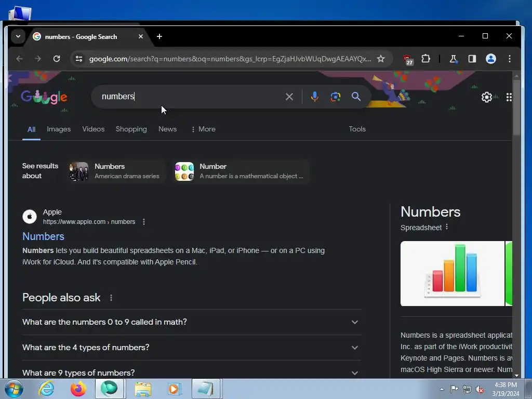
Task: Open the search Tools options
Action: 357,129
